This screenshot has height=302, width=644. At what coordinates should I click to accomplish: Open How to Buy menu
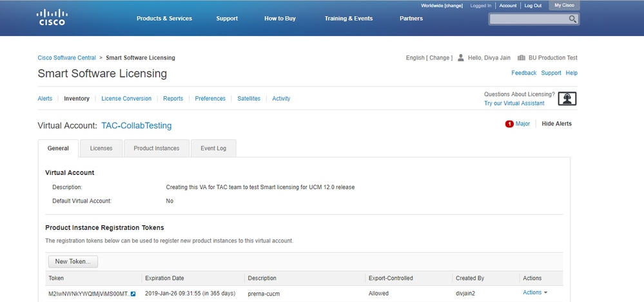(x=280, y=19)
